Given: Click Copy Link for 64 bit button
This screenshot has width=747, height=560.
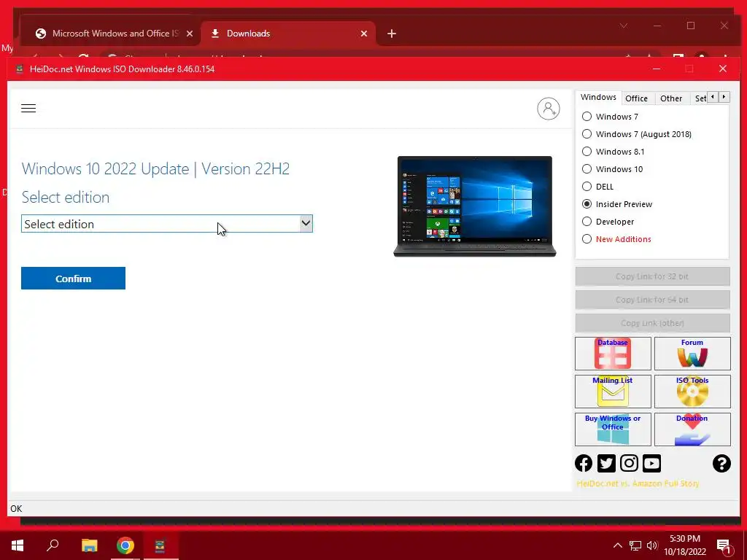Looking at the screenshot, I should (652, 300).
